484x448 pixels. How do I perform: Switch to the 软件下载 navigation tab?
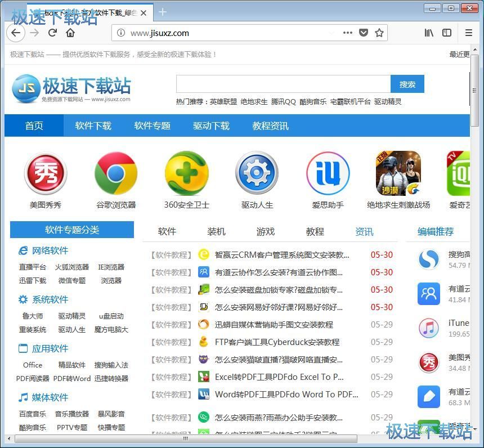coord(93,126)
